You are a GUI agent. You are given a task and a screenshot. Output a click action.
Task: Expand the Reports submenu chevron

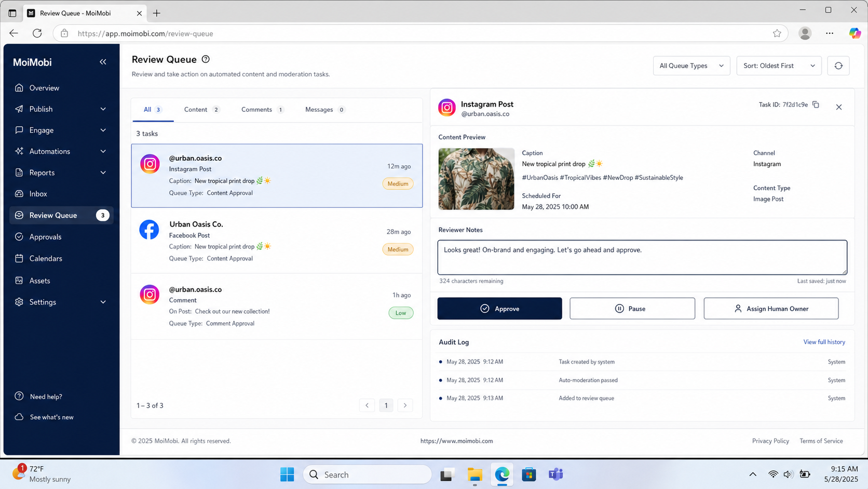point(103,173)
